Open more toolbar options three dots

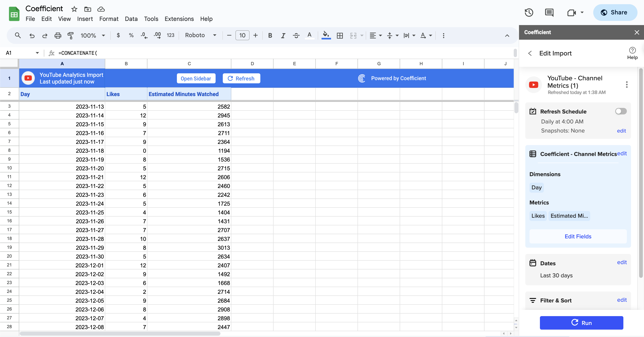click(443, 36)
